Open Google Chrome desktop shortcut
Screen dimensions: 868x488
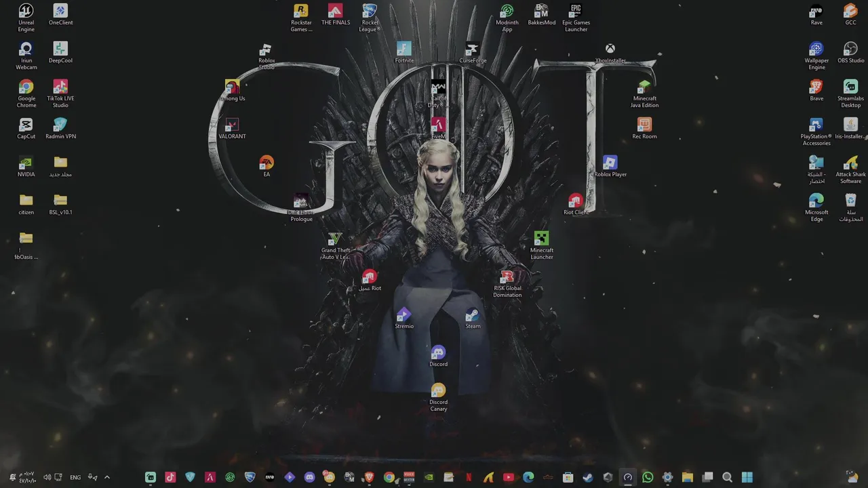(26, 94)
